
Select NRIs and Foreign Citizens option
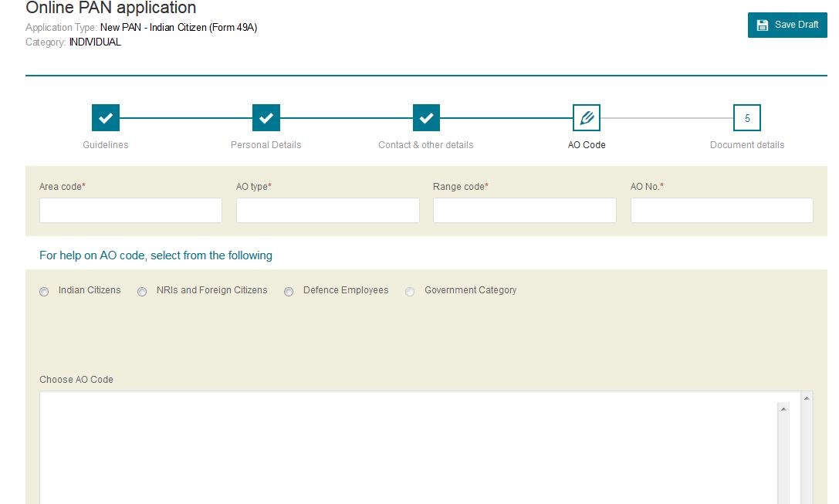[142, 292]
